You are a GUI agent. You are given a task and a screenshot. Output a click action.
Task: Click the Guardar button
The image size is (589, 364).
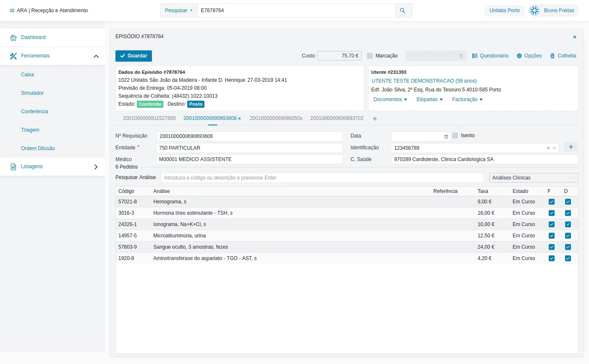coord(134,56)
